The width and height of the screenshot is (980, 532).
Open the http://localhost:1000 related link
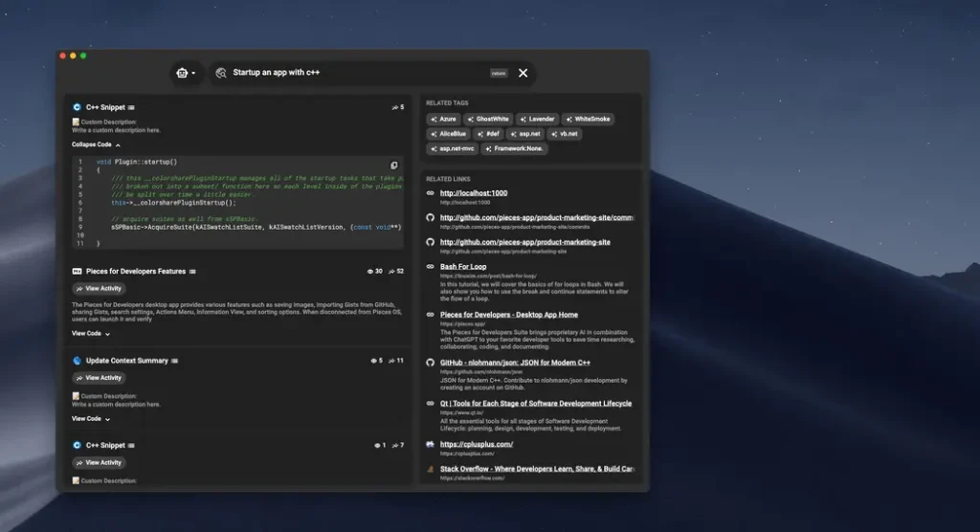474,193
